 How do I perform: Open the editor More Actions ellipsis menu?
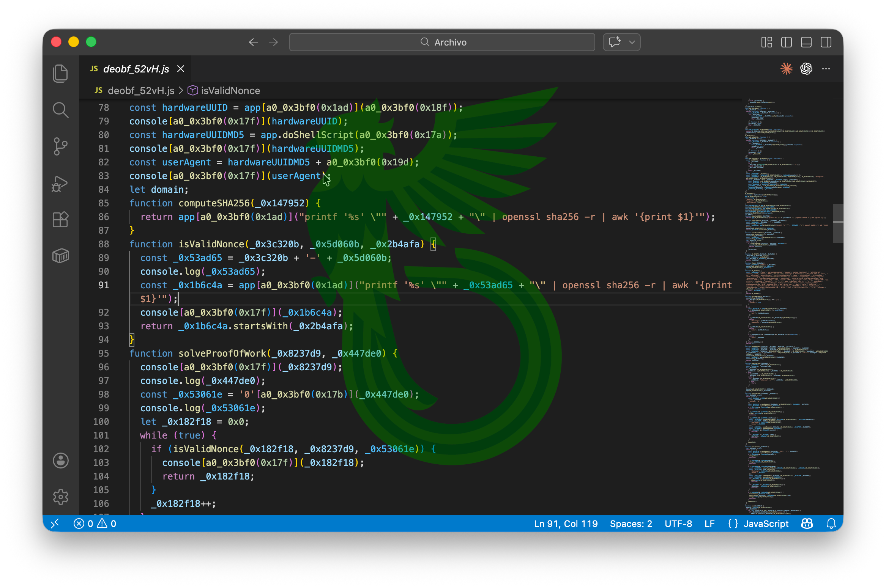pyautogui.click(x=826, y=69)
